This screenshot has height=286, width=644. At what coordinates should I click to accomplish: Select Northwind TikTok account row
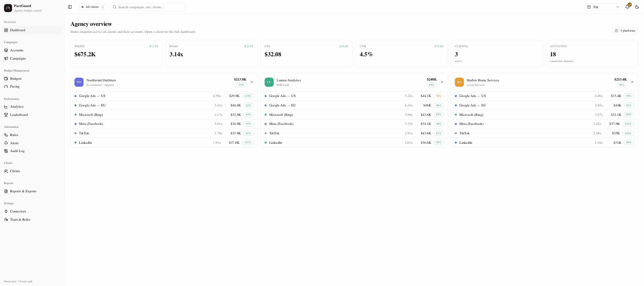pyautogui.click(x=164, y=134)
